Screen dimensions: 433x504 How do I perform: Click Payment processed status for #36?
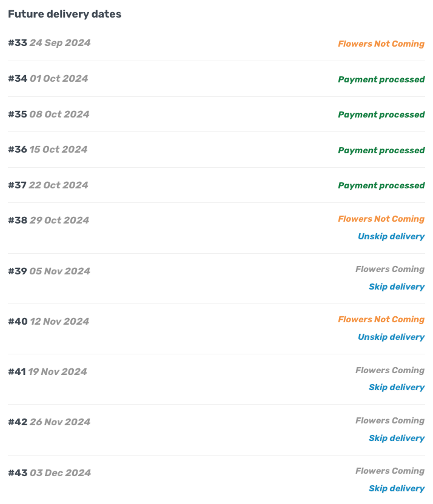click(x=381, y=150)
